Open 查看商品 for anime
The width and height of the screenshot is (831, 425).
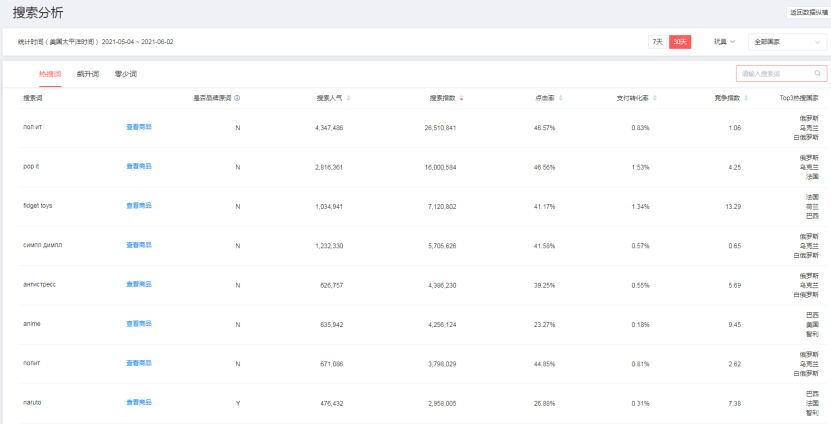click(139, 324)
